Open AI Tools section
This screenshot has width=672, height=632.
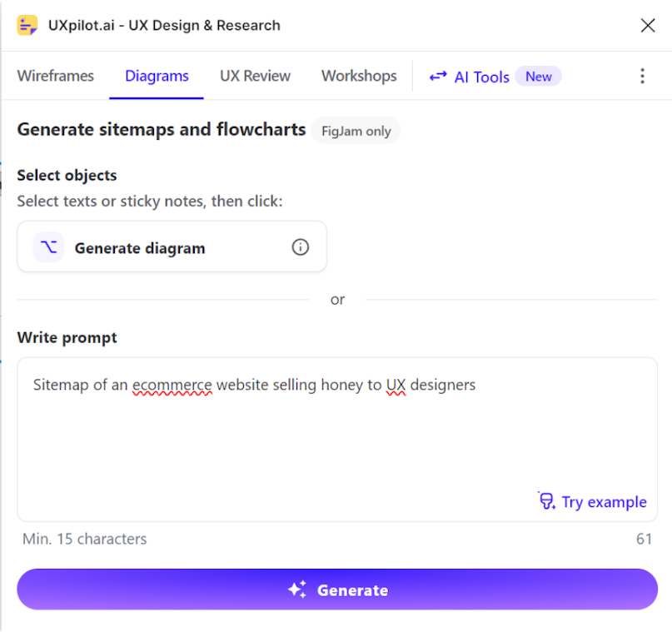pos(481,77)
